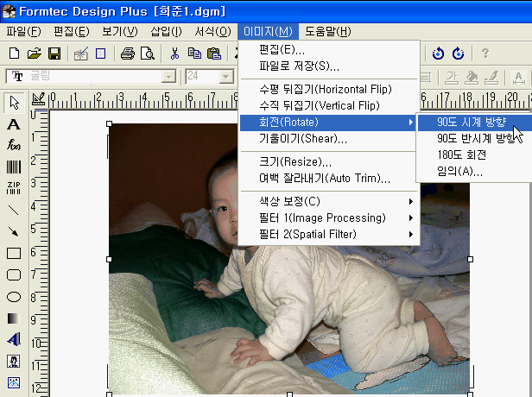Cut selection using the scissors icon
The width and height of the screenshot is (532, 397).
(x=174, y=54)
